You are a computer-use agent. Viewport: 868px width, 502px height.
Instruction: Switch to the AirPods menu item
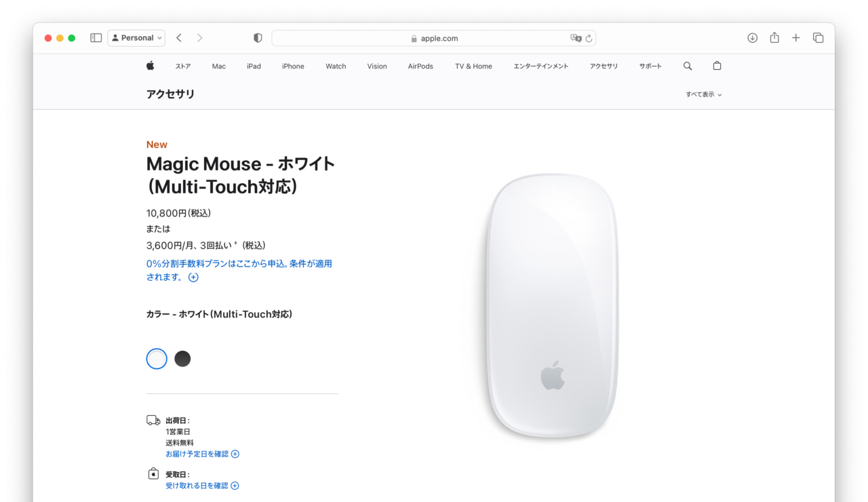point(420,66)
